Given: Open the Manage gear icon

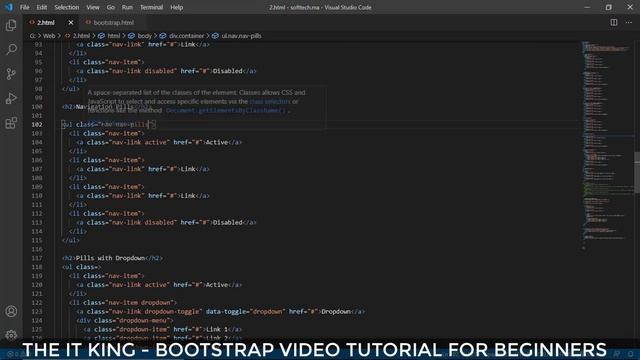Looking at the screenshot, I should pos(11,335).
